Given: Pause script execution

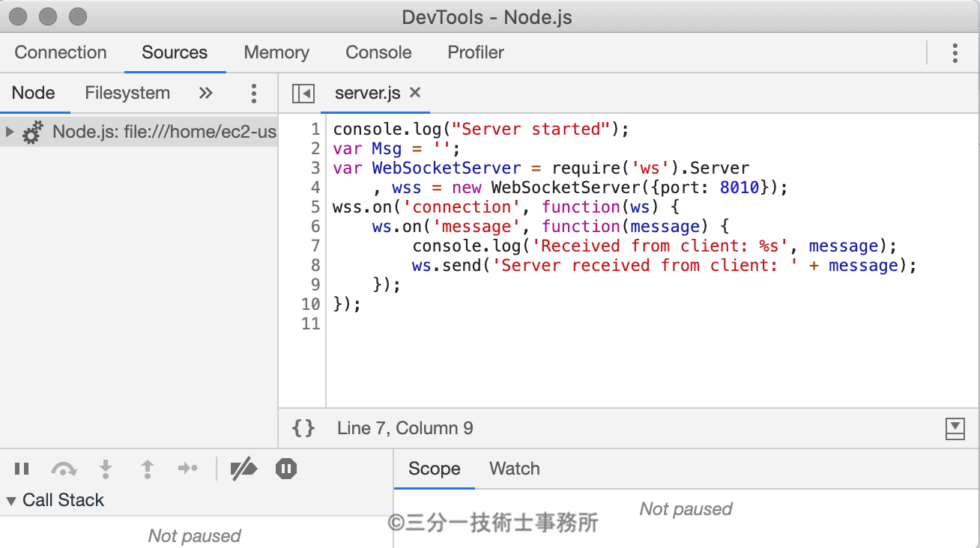Looking at the screenshot, I should point(22,469).
